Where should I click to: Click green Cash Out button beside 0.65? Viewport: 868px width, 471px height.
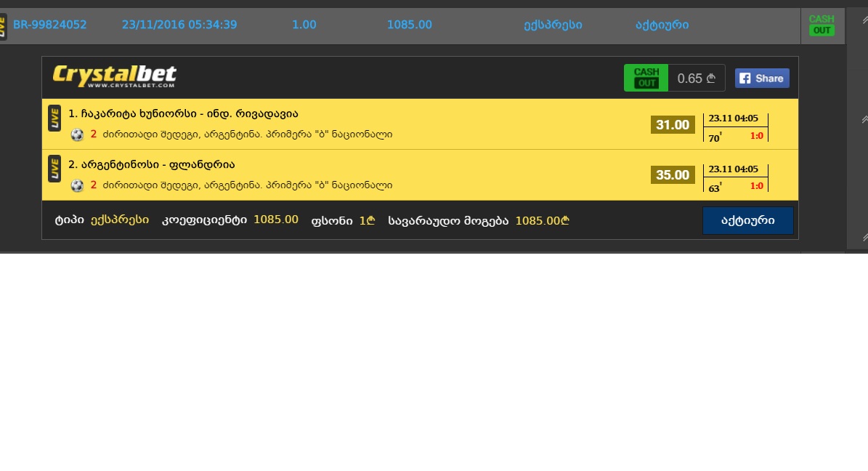coord(646,78)
